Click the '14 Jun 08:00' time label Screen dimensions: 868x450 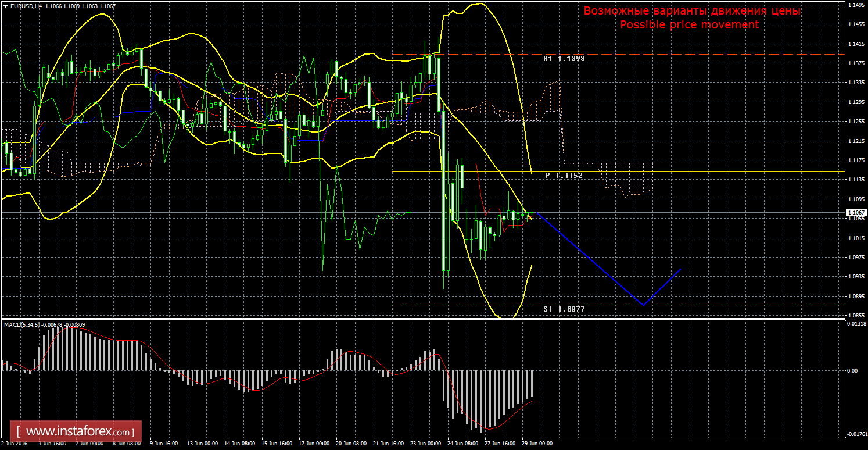tap(240, 443)
